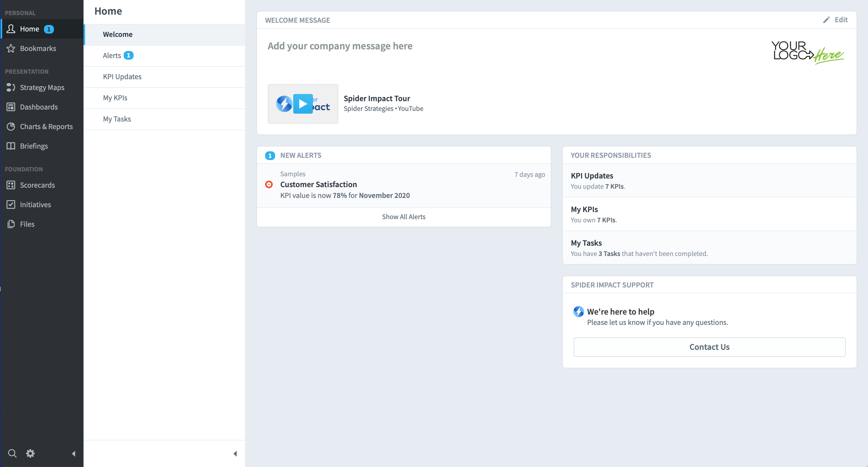
Task: Select the Alerts tab
Action: 112,56
